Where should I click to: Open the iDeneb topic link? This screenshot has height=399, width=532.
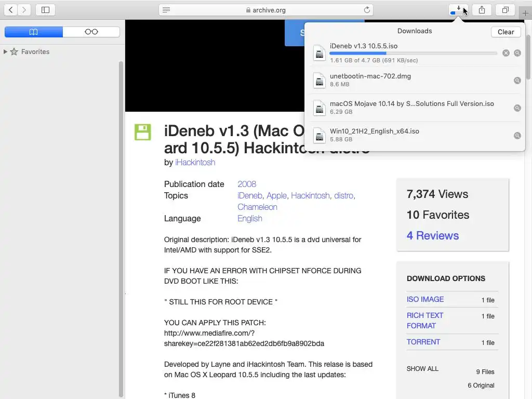[250, 195]
